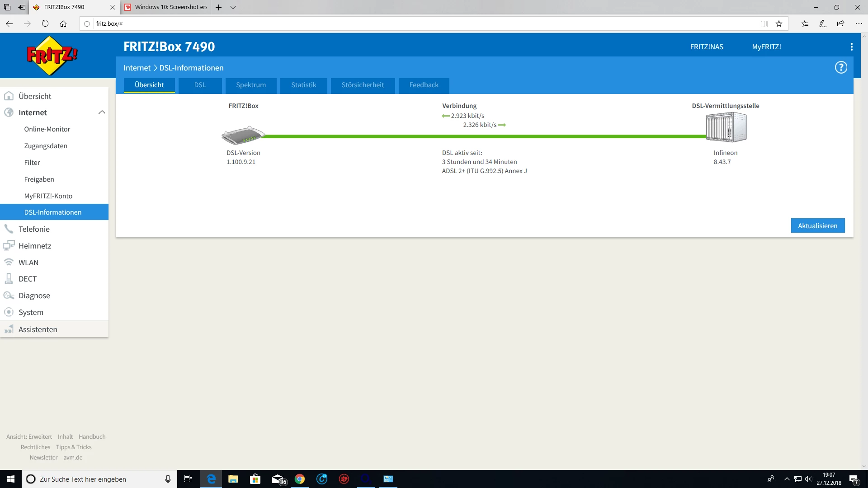Select Online-Monitor in Internet menu
Screen dimensions: 868x488
pos(47,129)
